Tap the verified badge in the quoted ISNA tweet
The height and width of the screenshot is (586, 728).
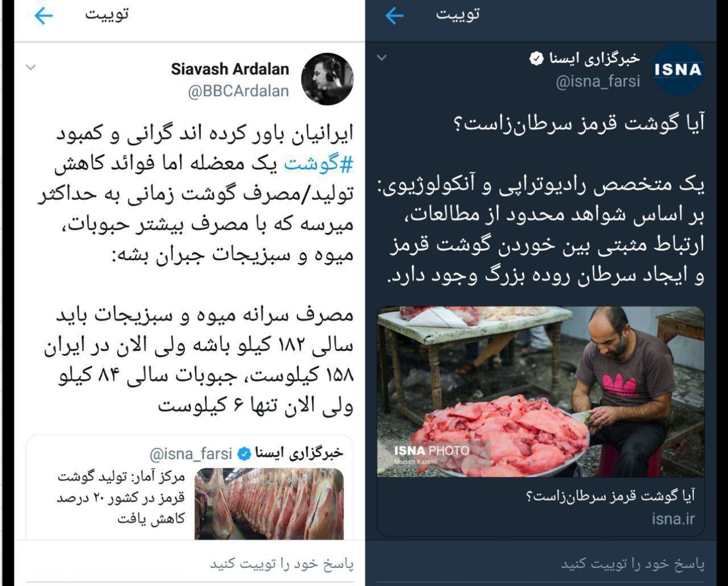click(x=244, y=453)
